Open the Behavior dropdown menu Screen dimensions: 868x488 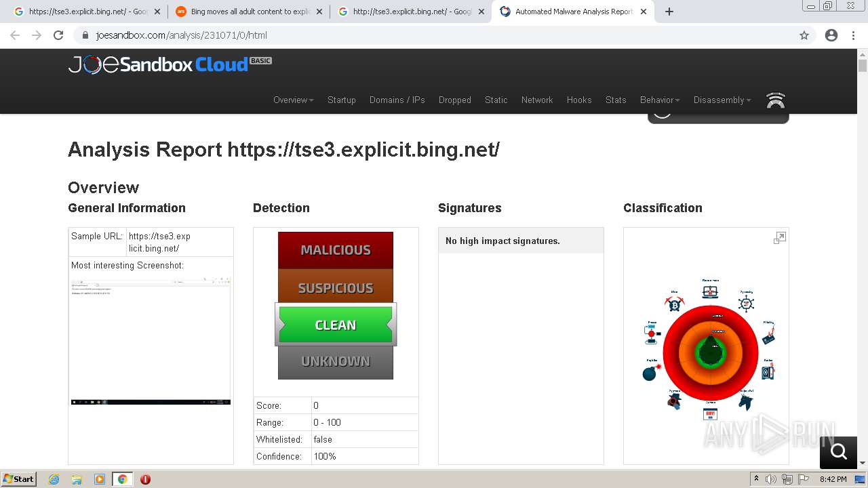click(x=660, y=100)
